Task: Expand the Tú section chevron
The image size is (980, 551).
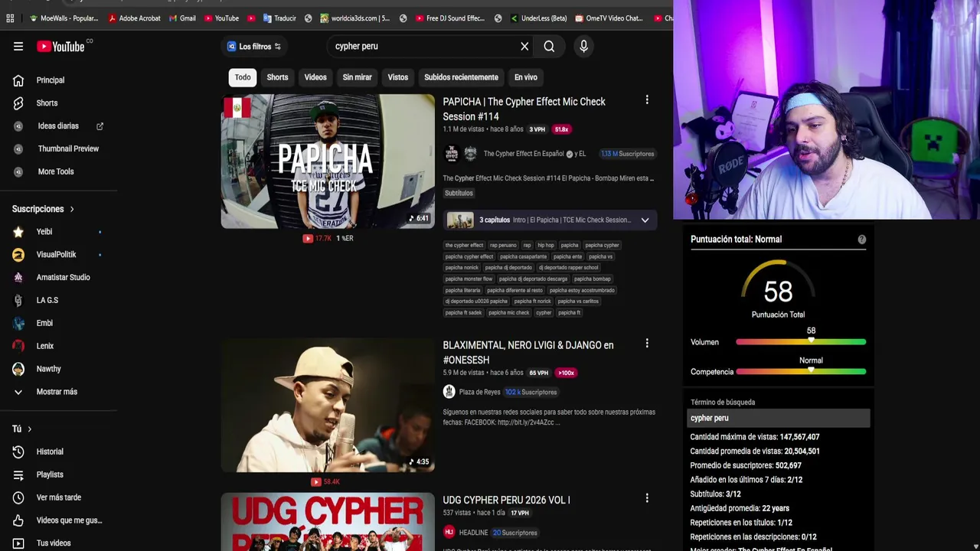Action: [x=29, y=429]
